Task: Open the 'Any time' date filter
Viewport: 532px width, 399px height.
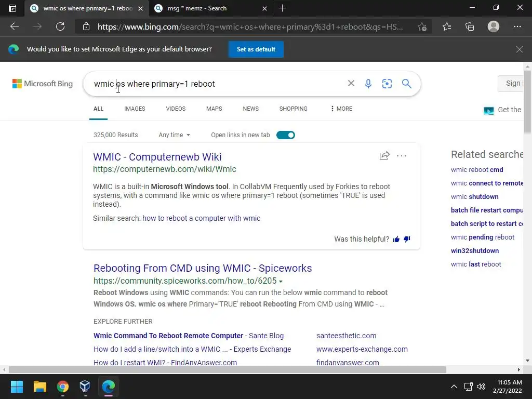Action: click(x=175, y=135)
